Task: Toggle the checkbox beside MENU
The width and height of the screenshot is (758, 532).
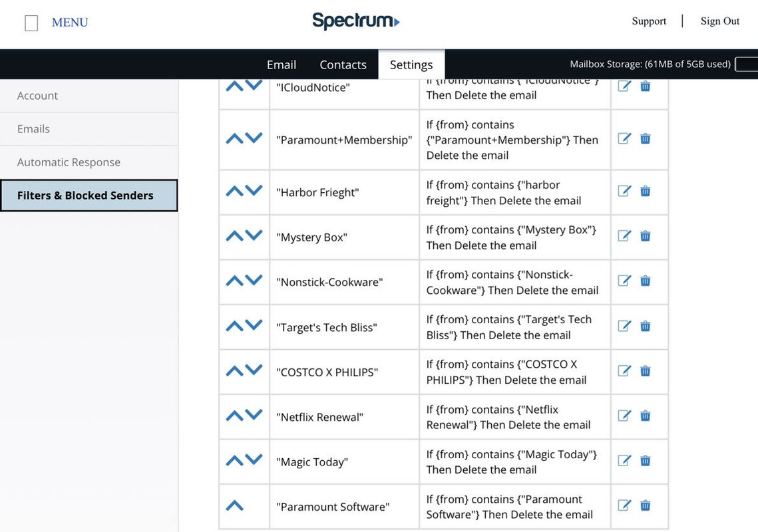Action: [31, 23]
